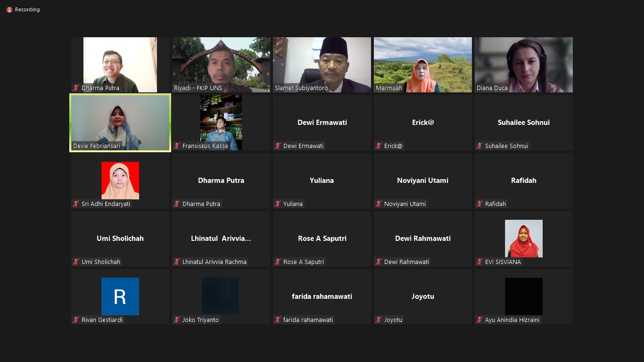Click the red Recording indicator dot

[9, 9]
